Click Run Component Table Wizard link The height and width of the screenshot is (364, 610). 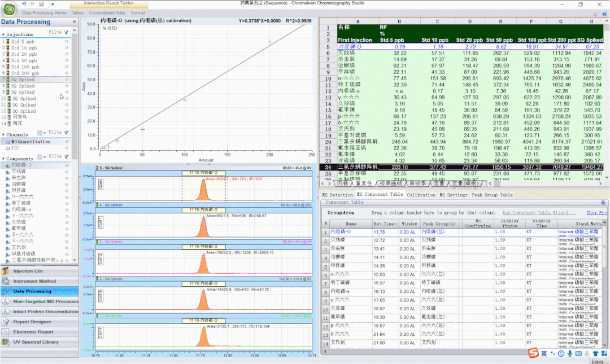[x=539, y=213]
